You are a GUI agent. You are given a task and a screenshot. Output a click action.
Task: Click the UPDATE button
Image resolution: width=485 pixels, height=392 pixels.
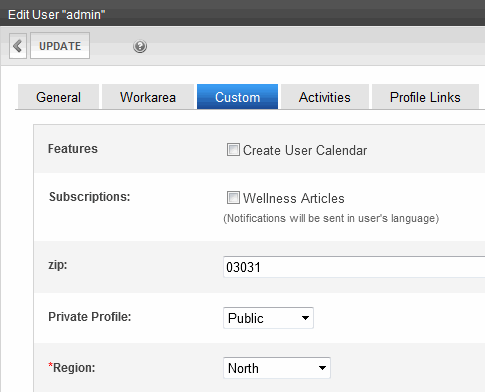pos(60,46)
